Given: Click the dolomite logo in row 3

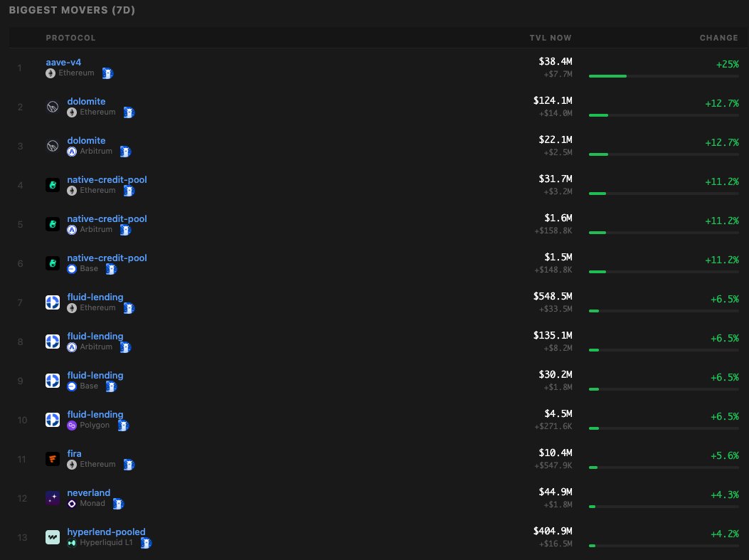Looking at the screenshot, I should pos(53,146).
